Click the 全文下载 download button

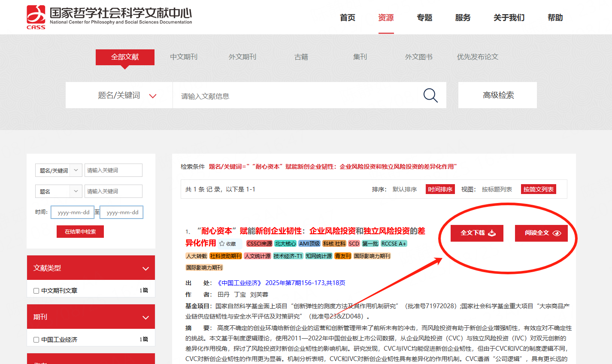point(477,233)
